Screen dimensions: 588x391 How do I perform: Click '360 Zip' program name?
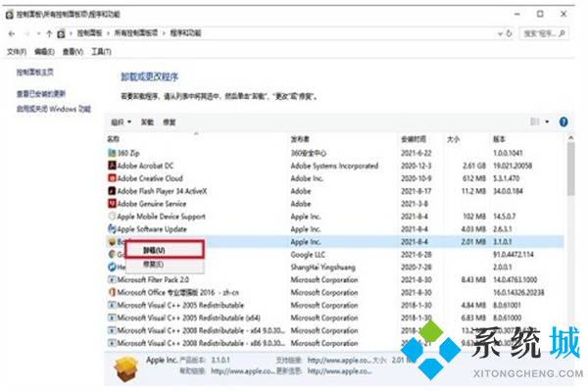[128, 153]
